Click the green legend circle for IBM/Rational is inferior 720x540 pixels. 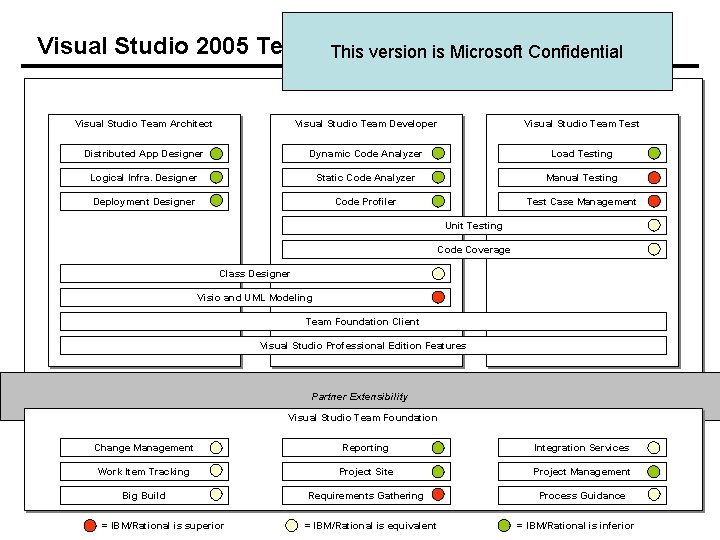504,526
